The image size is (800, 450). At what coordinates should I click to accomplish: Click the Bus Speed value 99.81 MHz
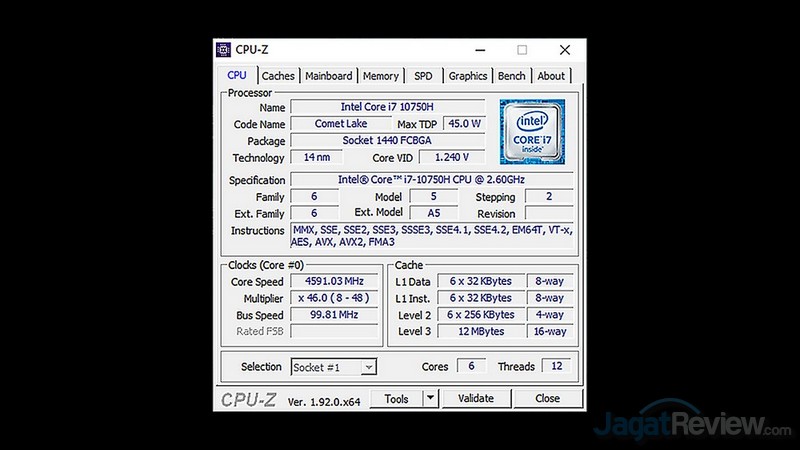[334, 315]
